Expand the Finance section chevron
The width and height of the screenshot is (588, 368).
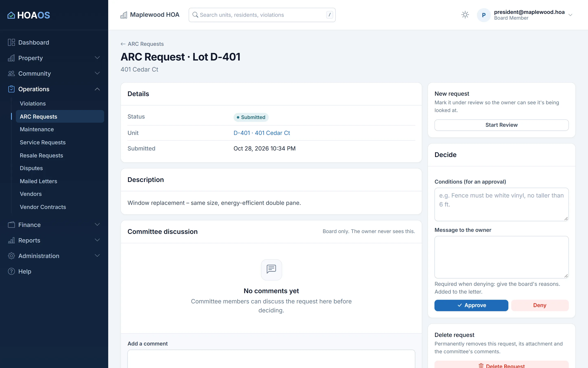pyautogui.click(x=97, y=225)
